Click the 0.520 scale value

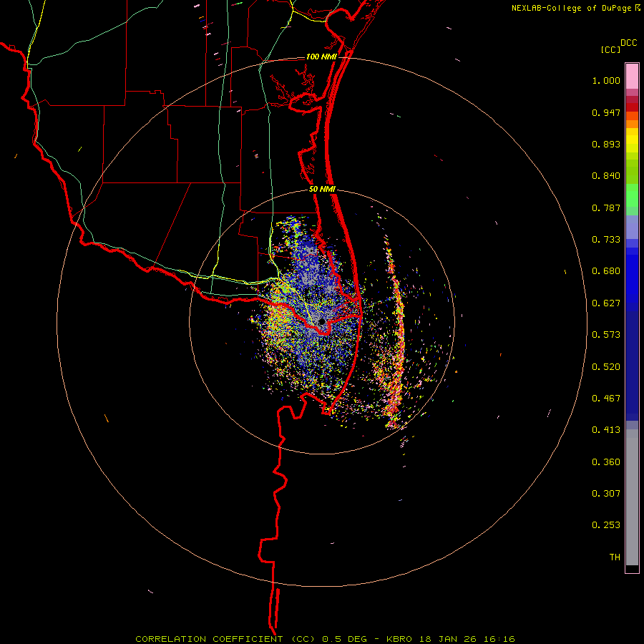[606, 367]
